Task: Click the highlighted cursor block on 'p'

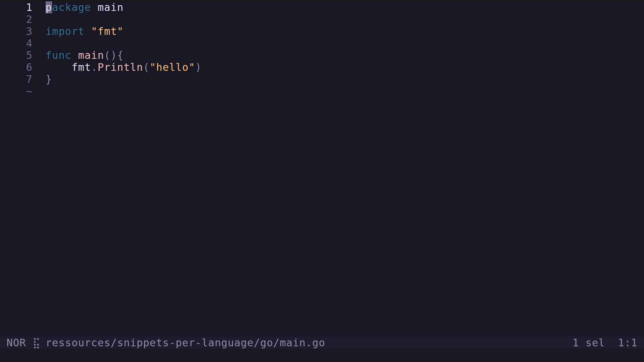Action: click(49, 7)
